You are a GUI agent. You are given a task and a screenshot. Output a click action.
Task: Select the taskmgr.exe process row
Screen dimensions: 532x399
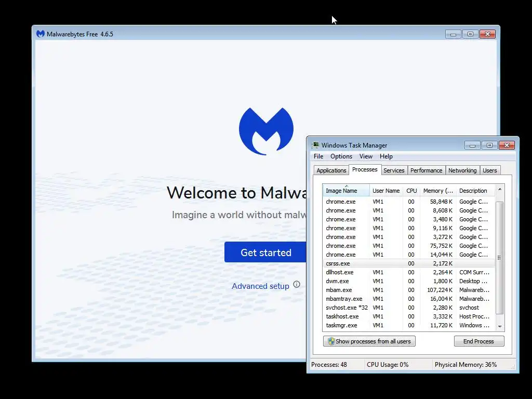(408, 325)
